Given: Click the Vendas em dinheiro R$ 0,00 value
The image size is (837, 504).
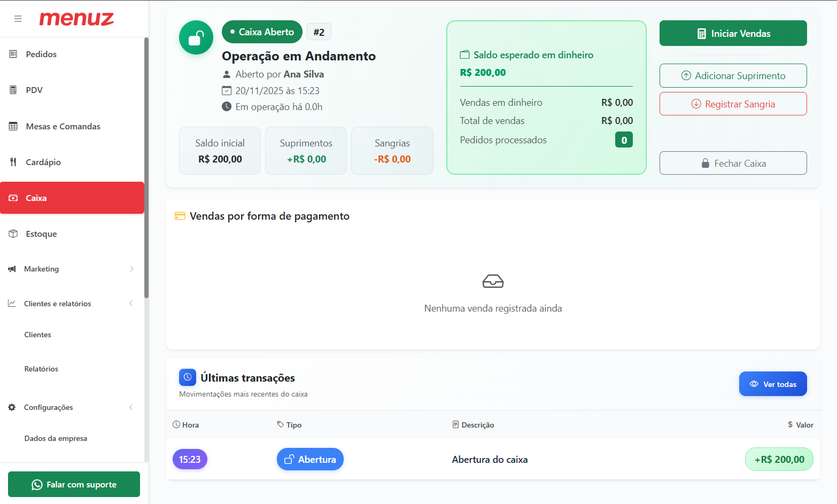Looking at the screenshot, I should [x=617, y=103].
